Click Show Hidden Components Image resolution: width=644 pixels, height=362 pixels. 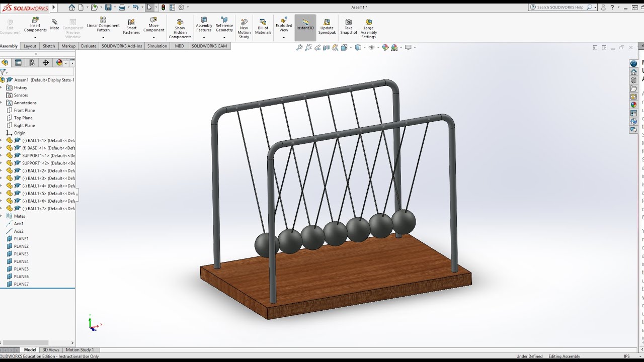tap(180, 29)
